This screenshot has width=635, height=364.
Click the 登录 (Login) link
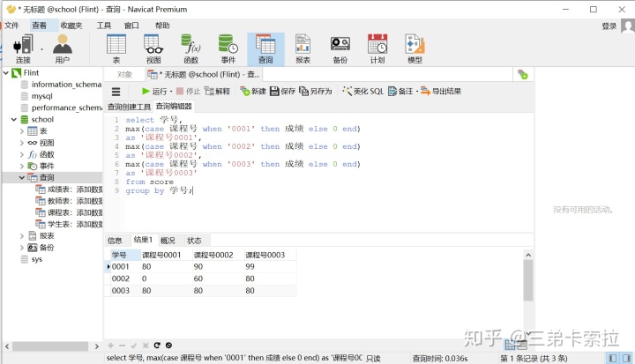click(x=609, y=26)
